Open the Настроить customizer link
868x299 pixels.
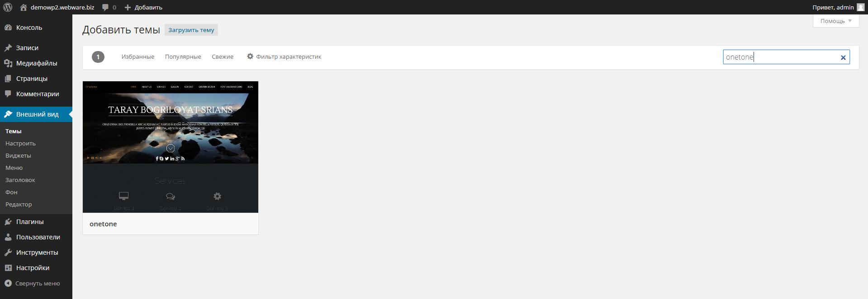(20, 143)
